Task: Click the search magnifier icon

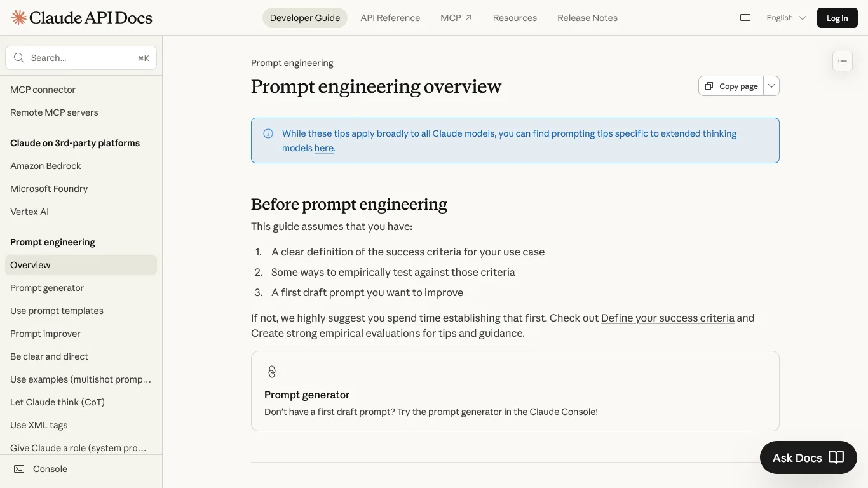Action: [x=19, y=58]
